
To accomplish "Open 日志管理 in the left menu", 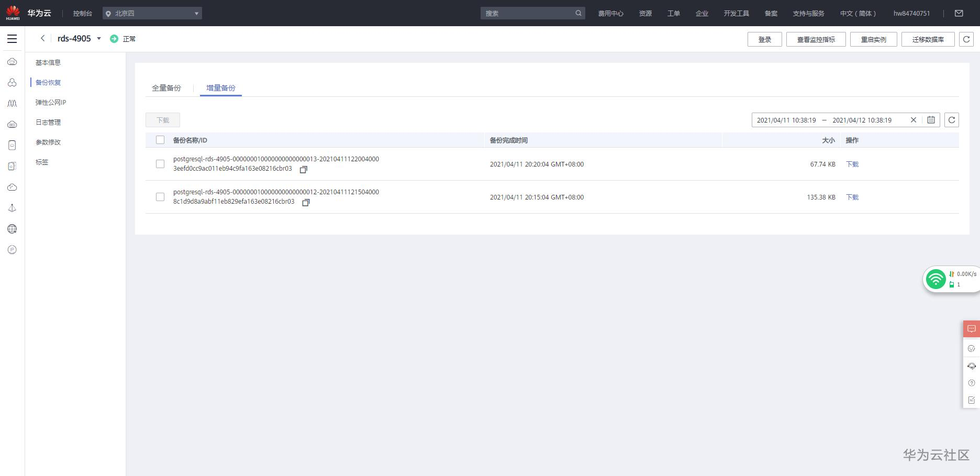I will coord(48,123).
